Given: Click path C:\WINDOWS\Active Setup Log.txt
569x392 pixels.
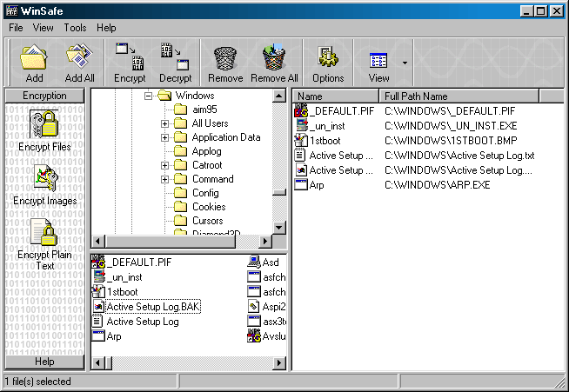Looking at the screenshot, I should point(459,156).
